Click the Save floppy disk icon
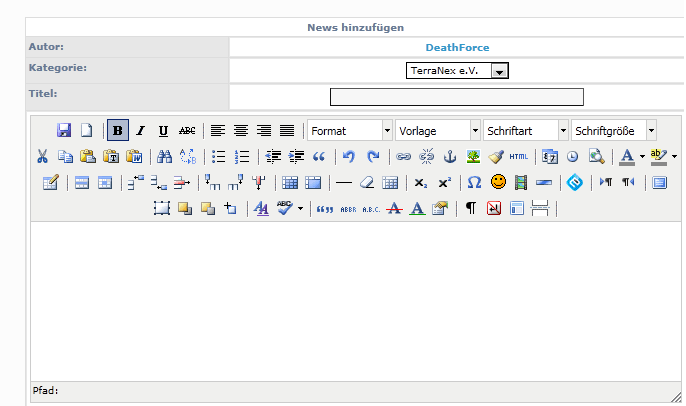The image size is (686, 406). (x=64, y=130)
